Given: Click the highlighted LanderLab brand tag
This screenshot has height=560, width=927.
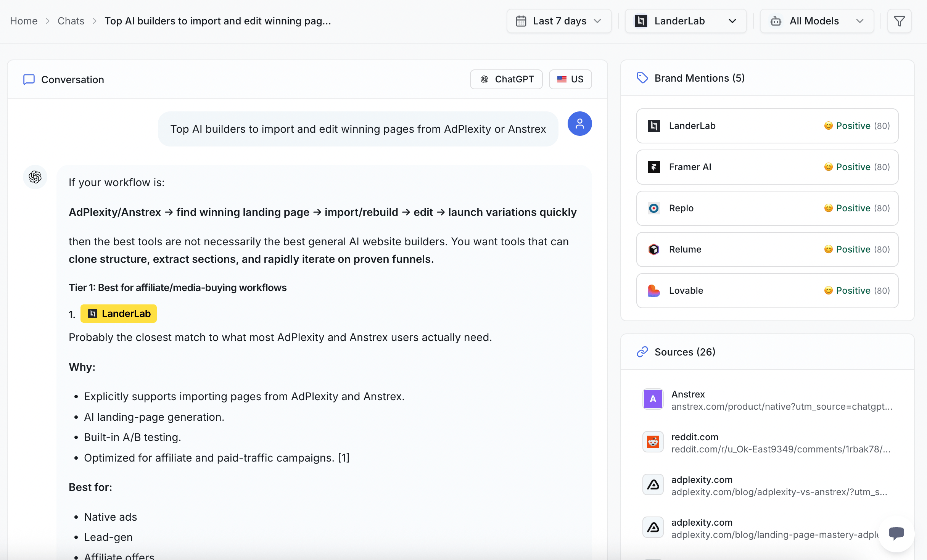Looking at the screenshot, I should coord(119,314).
